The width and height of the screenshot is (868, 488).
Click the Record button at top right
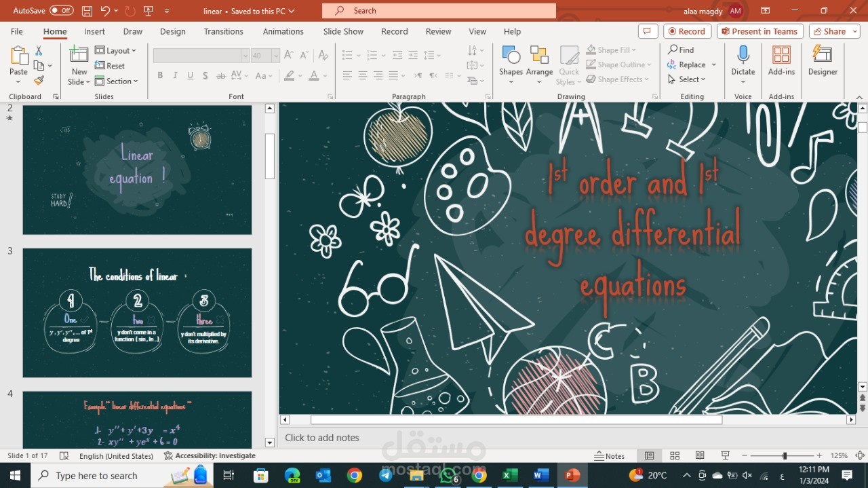click(688, 31)
